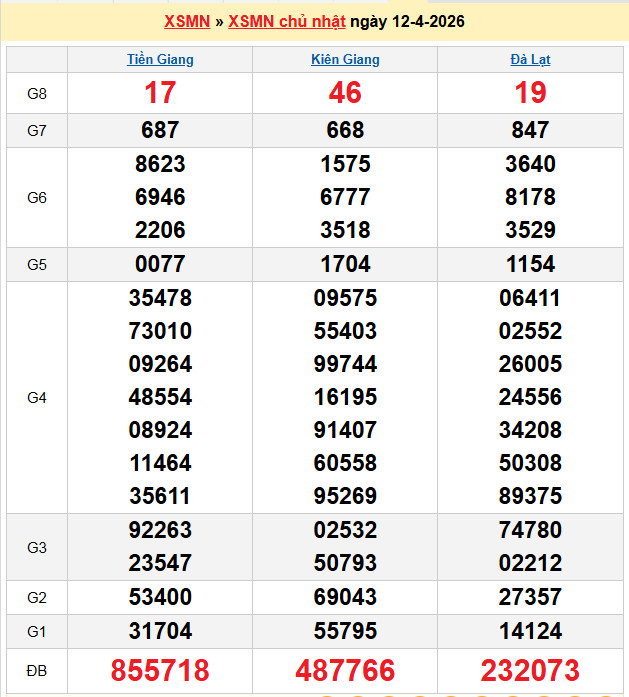Viewport: 629px width, 697px height.
Task: Click the ĐB row label
Action: 37,669
